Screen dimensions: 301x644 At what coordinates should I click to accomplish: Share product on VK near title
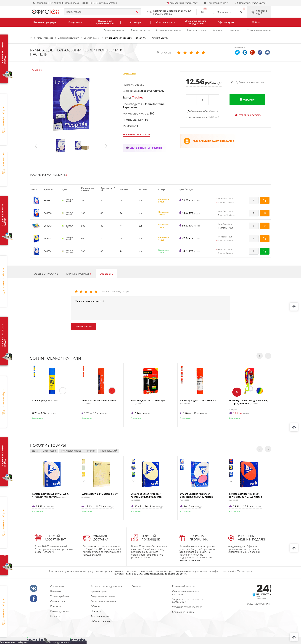[267, 52]
